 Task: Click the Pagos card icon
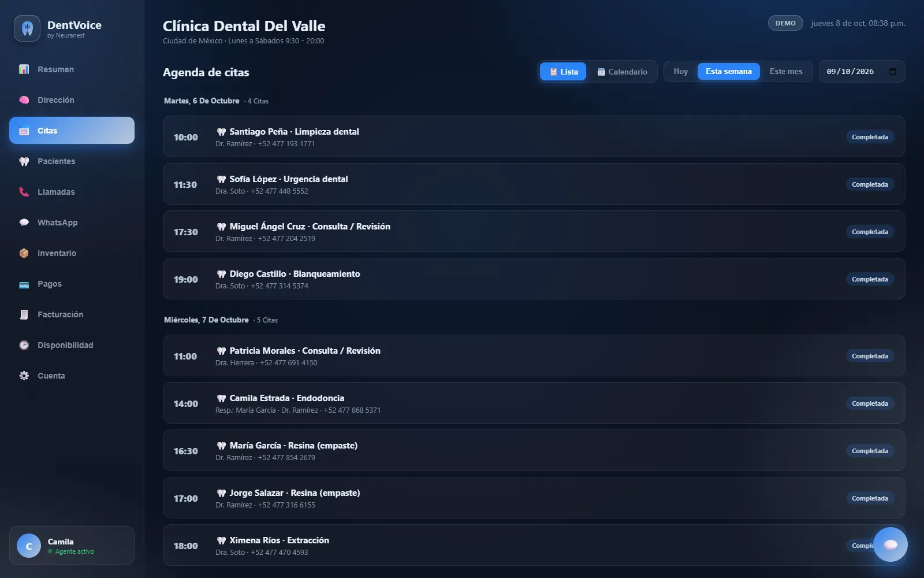[24, 284]
